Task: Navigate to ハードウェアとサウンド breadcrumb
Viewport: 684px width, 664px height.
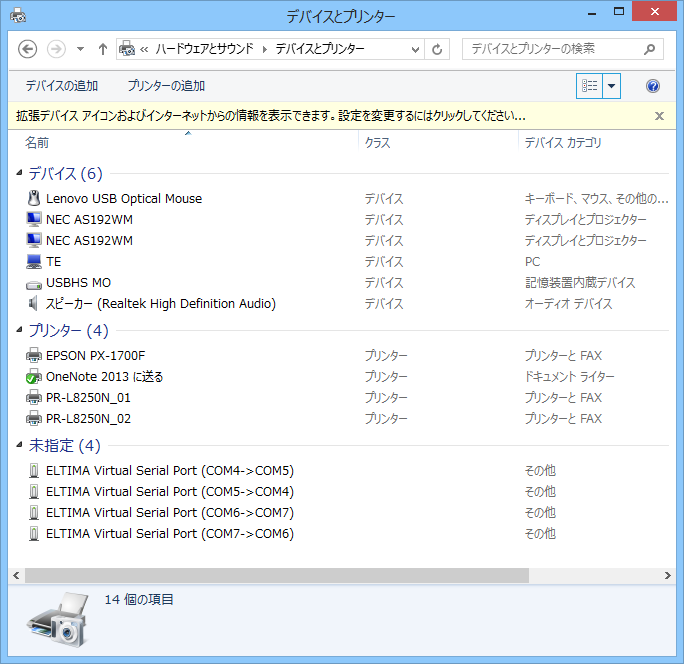Action: pyautogui.click(x=205, y=49)
